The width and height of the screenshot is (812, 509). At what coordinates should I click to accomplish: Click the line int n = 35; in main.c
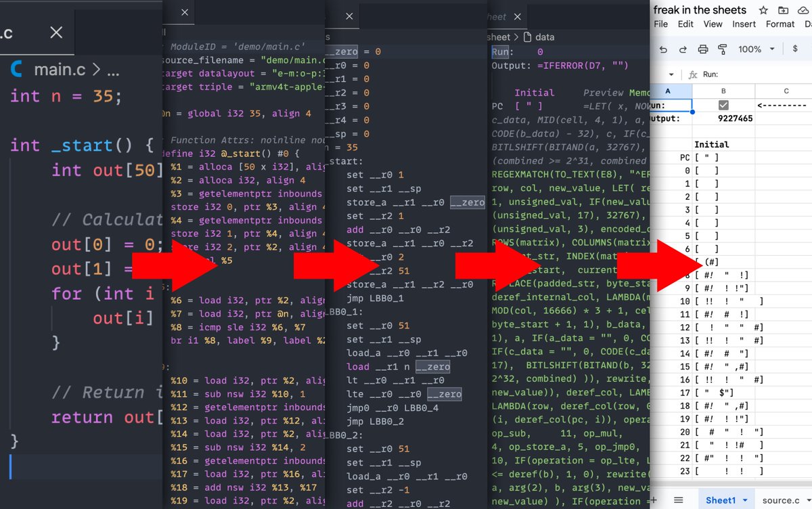pyautogui.click(x=66, y=96)
